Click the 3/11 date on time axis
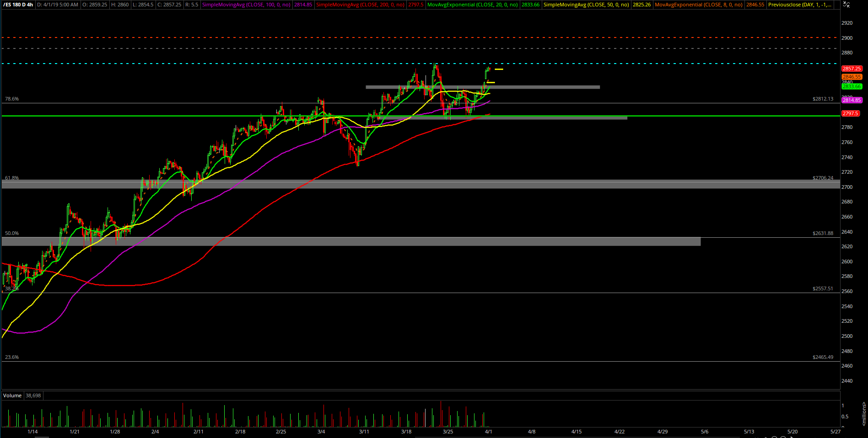Viewport: 868px width, 438px height. click(x=364, y=432)
